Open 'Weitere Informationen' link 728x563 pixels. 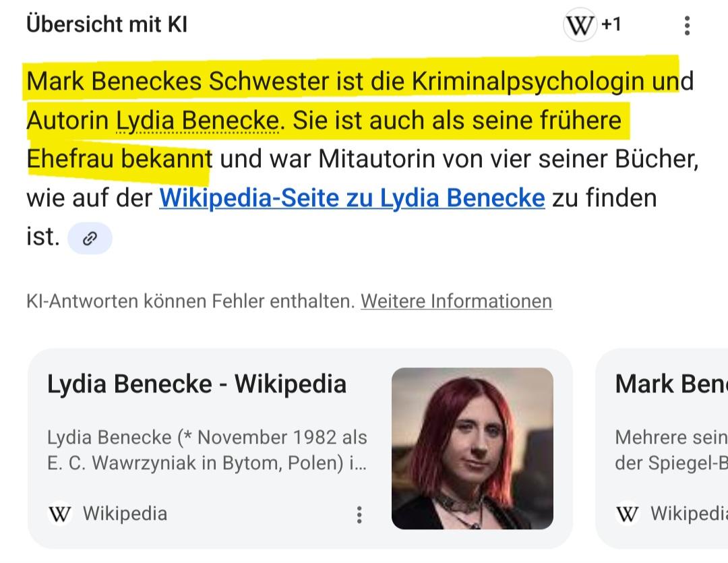(x=456, y=301)
